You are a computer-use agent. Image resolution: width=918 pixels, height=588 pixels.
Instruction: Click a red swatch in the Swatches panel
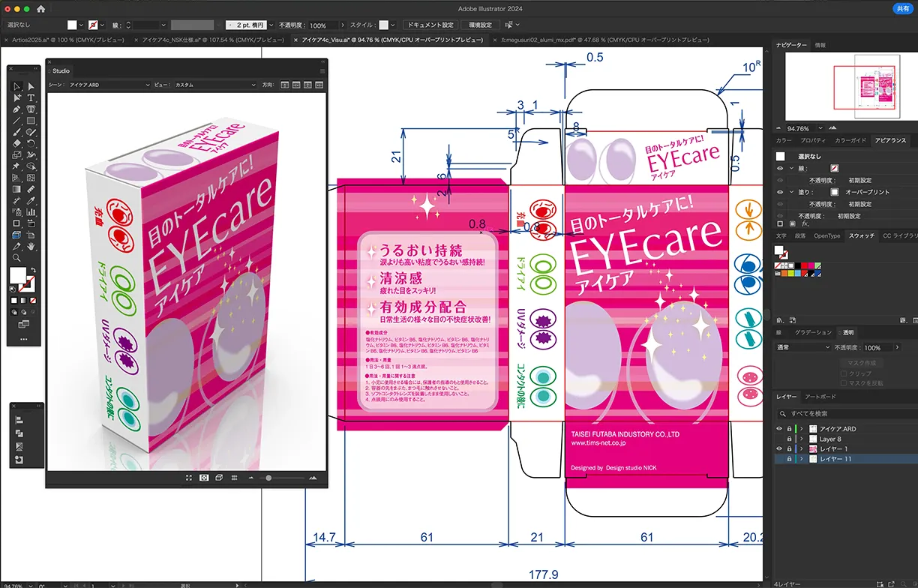coord(803,265)
